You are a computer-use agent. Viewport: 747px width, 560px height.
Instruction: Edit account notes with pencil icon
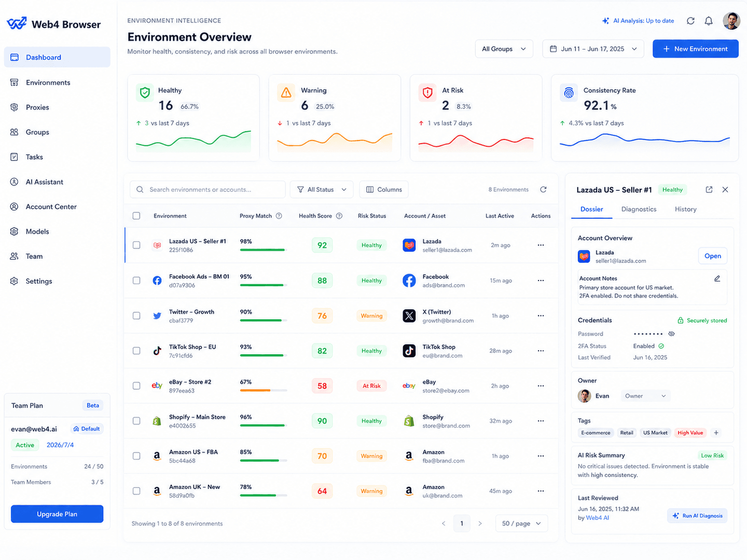(x=717, y=278)
